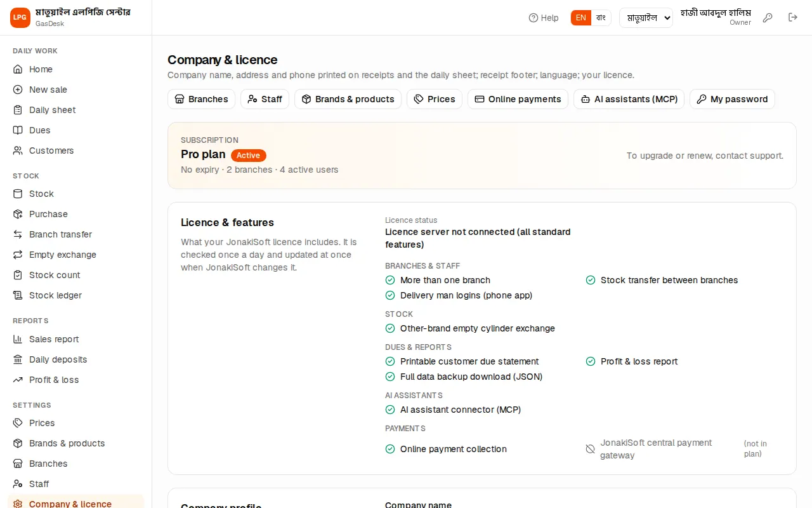Click the logout icon in the top bar
Screen dimensions: 812x508
tap(793, 18)
